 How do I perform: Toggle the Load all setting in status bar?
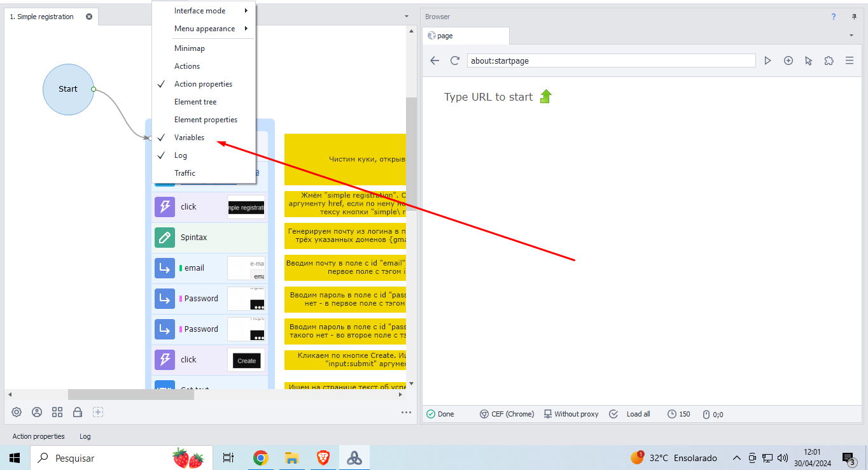click(x=630, y=414)
